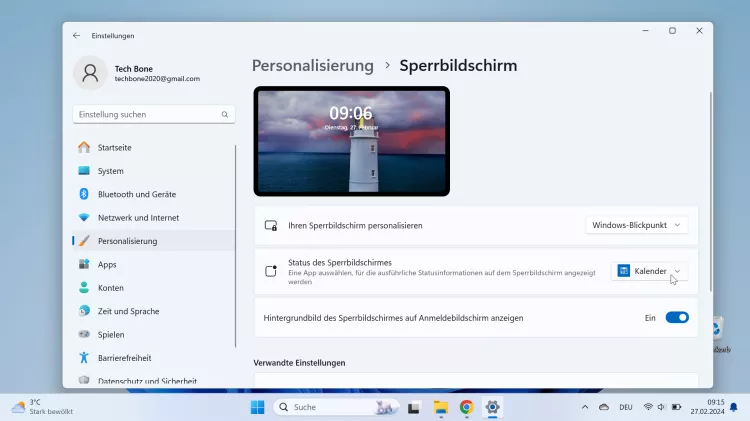Open the notification bell in taskbar
750x421 pixels.
(x=734, y=407)
